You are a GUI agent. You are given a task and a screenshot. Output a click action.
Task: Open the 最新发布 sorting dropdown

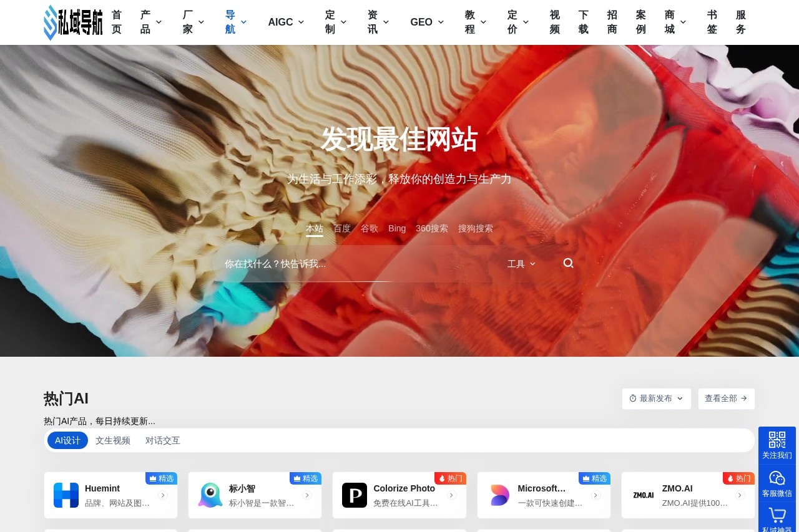click(656, 399)
